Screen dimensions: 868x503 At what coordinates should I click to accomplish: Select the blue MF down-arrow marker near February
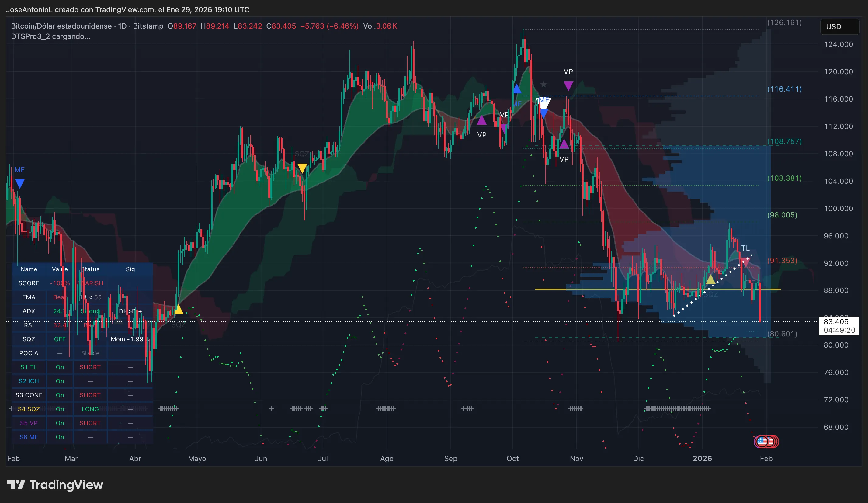20,183
